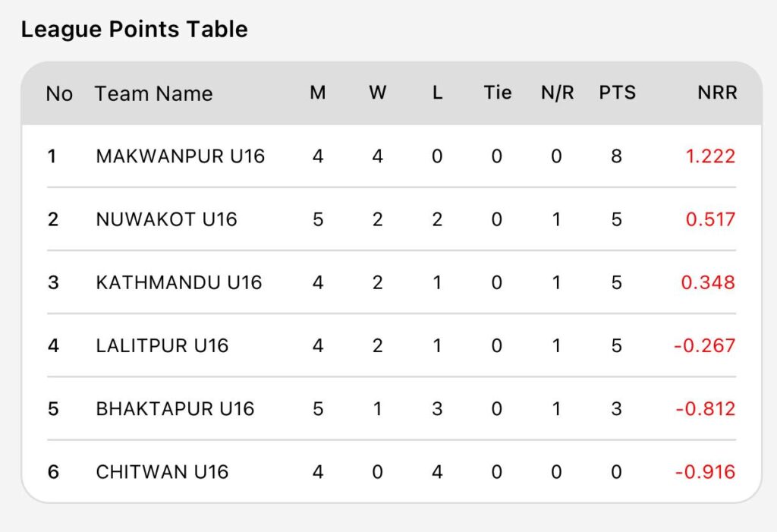Open KATHMANDU U16 team entry
The width and height of the screenshot is (777, 532).
point(178,282)
